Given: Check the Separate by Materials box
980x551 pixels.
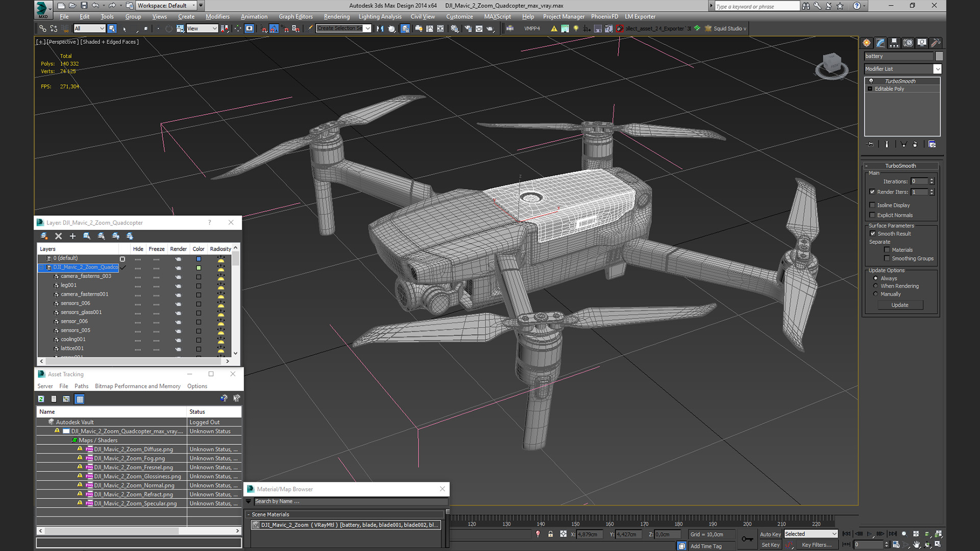Looking at the screenshot, I should 887,250.
